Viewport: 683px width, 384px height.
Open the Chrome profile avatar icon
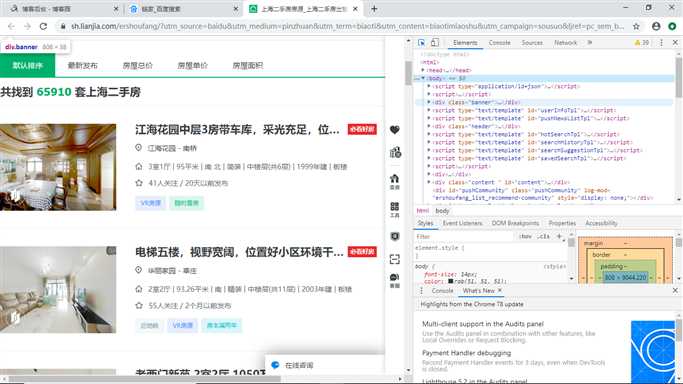point(656,26)
